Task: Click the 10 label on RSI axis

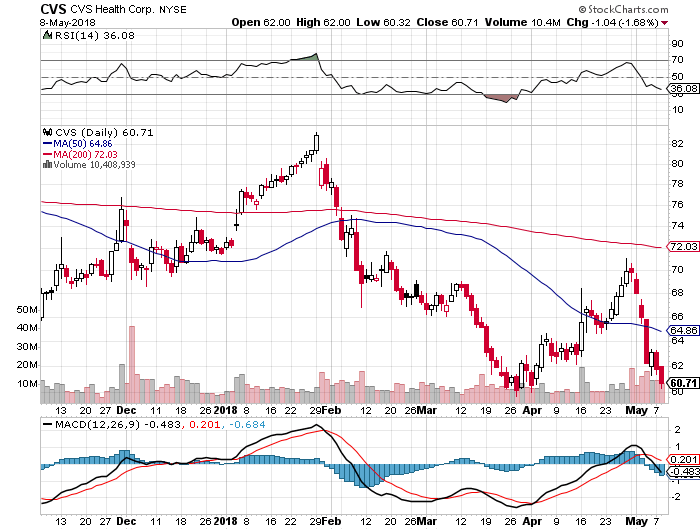Action: point(677,109)
